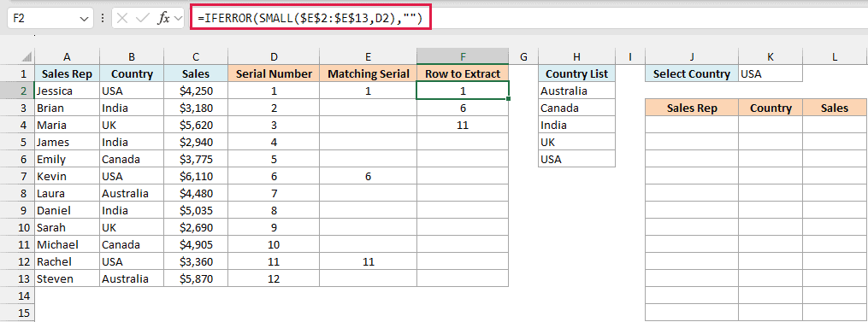
Task: Select the cell with Rachel
Action: (x=67, y=261)
